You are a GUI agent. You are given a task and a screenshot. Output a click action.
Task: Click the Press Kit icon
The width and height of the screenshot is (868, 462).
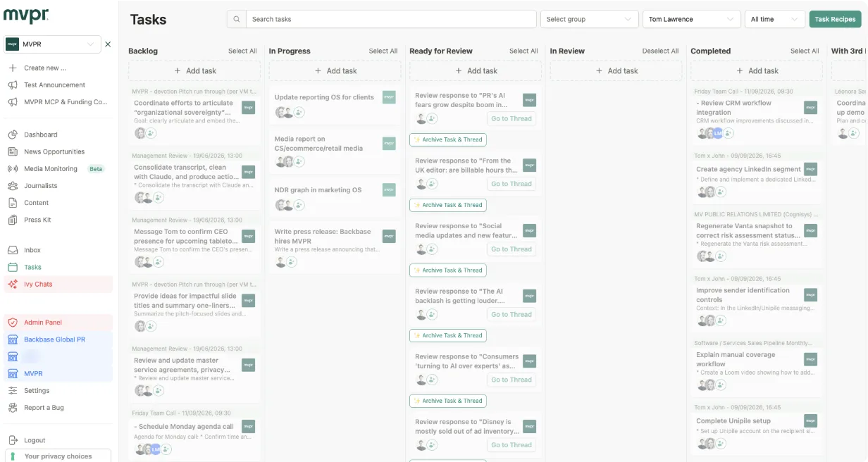pyautogui.click(x=12, y=220)
